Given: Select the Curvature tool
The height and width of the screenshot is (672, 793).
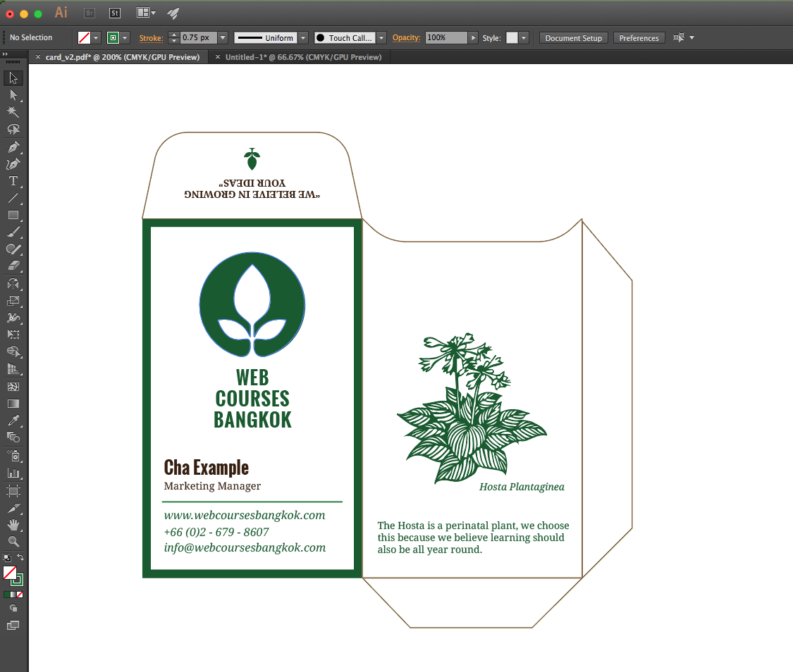Looking at the screenshot, I should (13, 163).
